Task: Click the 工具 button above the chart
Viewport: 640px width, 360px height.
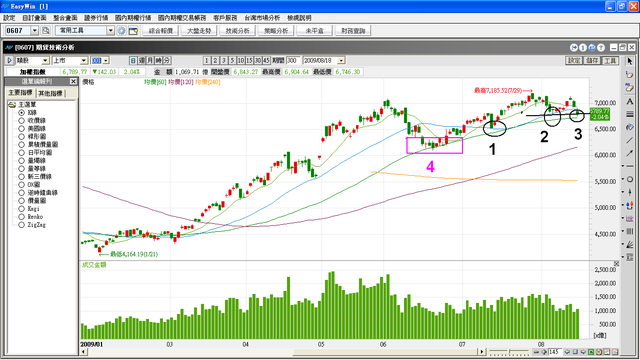Action: [610, 60]
